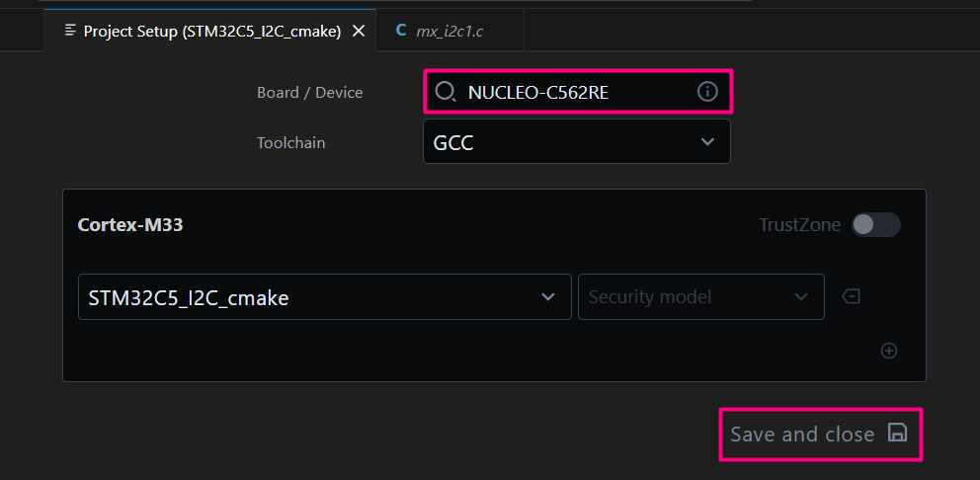Focus the NUCLEO-C562RE board search field
This screenshot has height=480, width=980.
click(577, 92)
